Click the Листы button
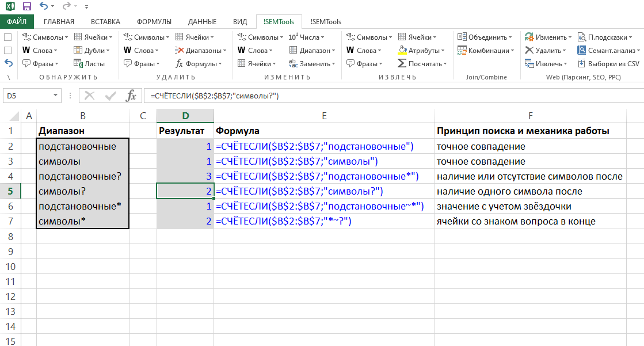Viewport: 644px width, 346px height. [x=90, y=64]
